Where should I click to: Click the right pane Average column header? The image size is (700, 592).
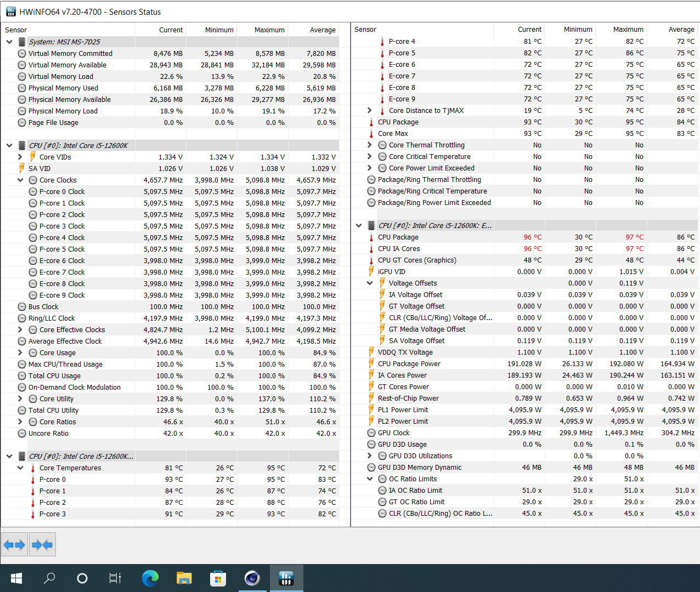coord(672,30)
